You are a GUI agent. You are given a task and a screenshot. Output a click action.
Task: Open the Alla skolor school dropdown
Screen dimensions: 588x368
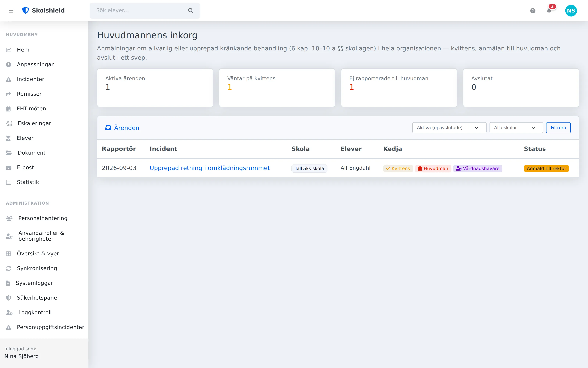516,128
